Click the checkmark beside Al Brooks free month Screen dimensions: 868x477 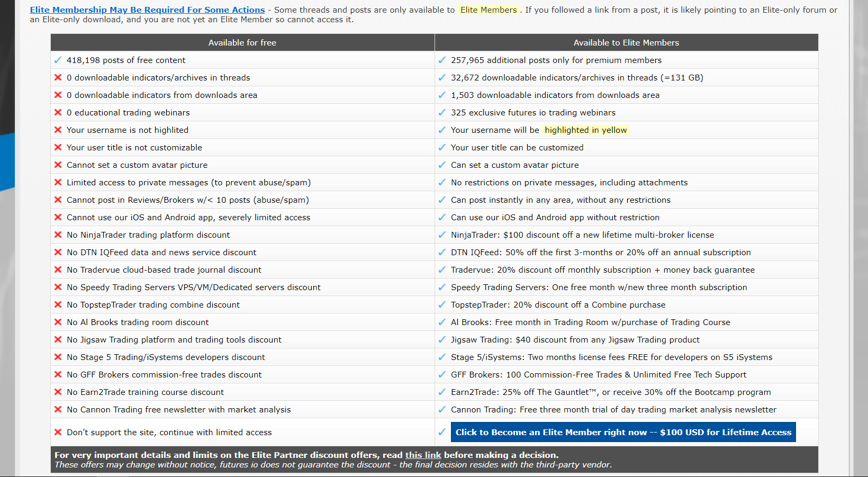(442, 322)
